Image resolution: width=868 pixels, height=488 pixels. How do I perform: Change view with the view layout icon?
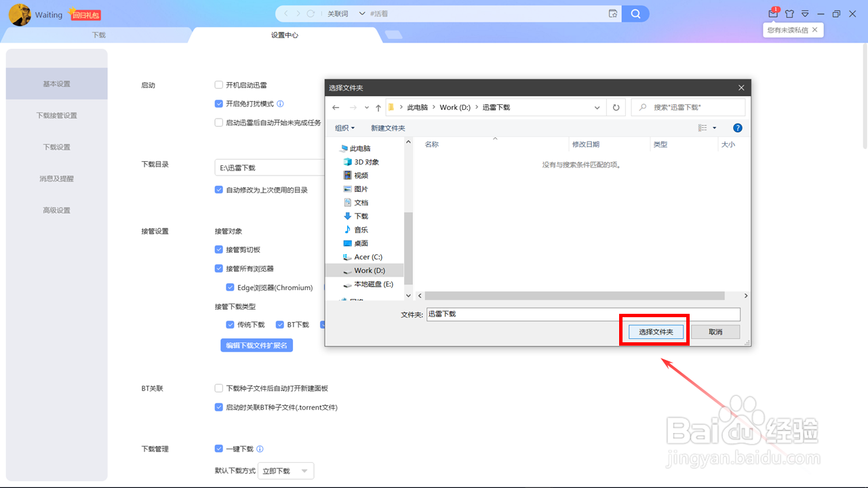(x=703, y=128)
